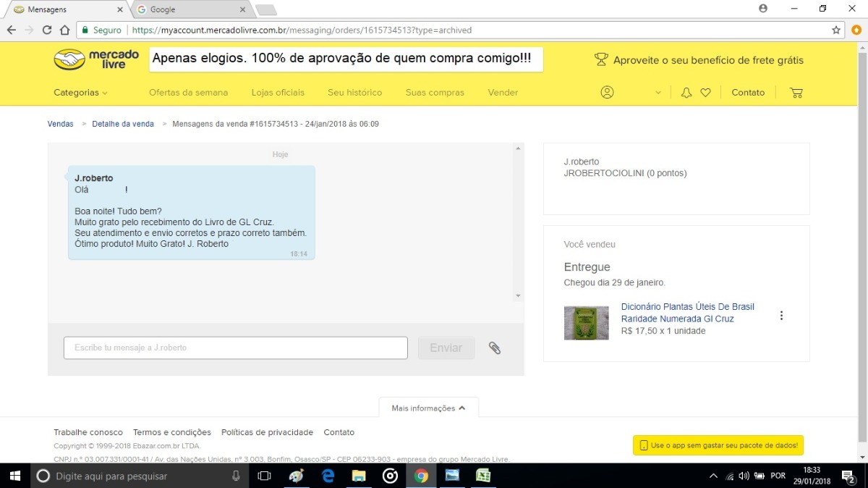Open the Photos app on the taskbar

[452, 476]
